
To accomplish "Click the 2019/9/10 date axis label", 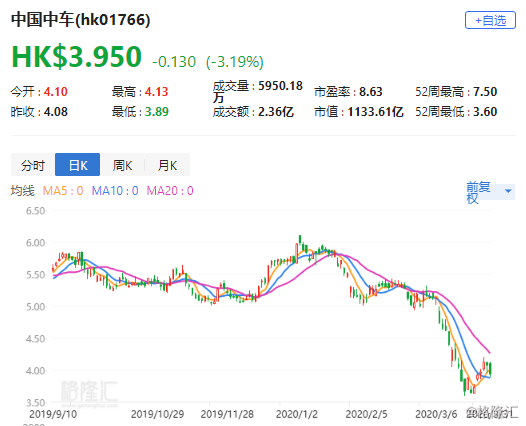I will (x=53, y=414).
